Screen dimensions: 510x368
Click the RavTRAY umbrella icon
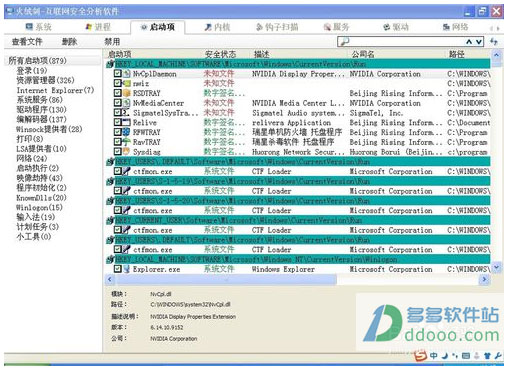tap(126, 142)
